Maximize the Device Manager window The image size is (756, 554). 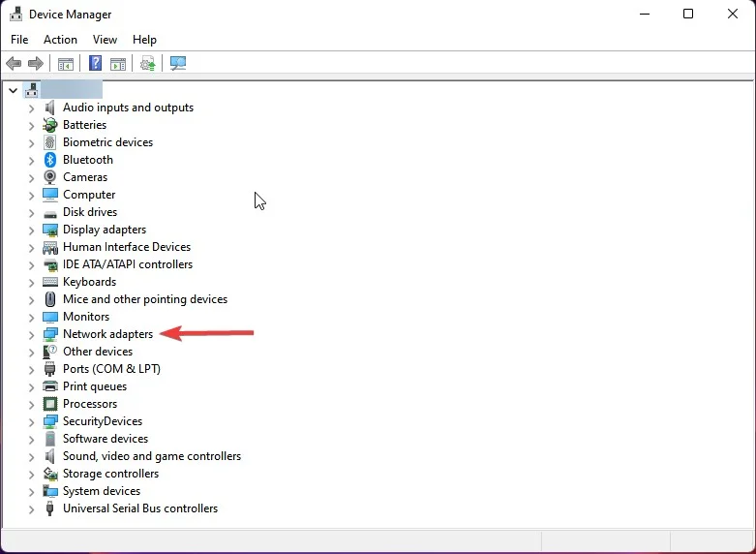coord(688,14)
